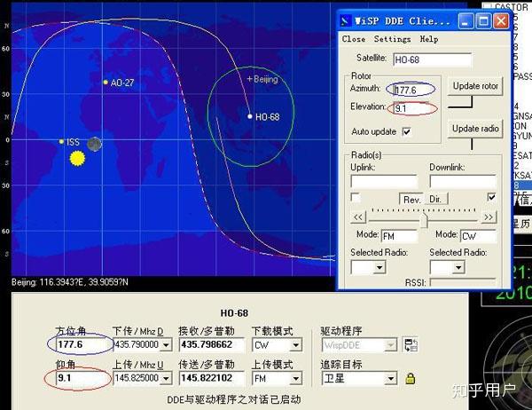This screenshot has width=532, height=410.
Task: Click the ISS satellite marker on map
Action: click(x=61, y=141)
